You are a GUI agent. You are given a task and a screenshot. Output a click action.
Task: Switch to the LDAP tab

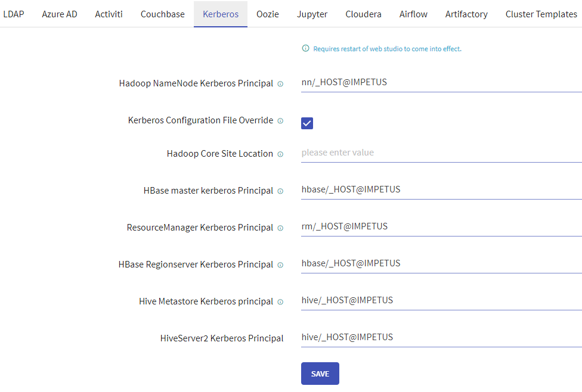tap(14, 14)
